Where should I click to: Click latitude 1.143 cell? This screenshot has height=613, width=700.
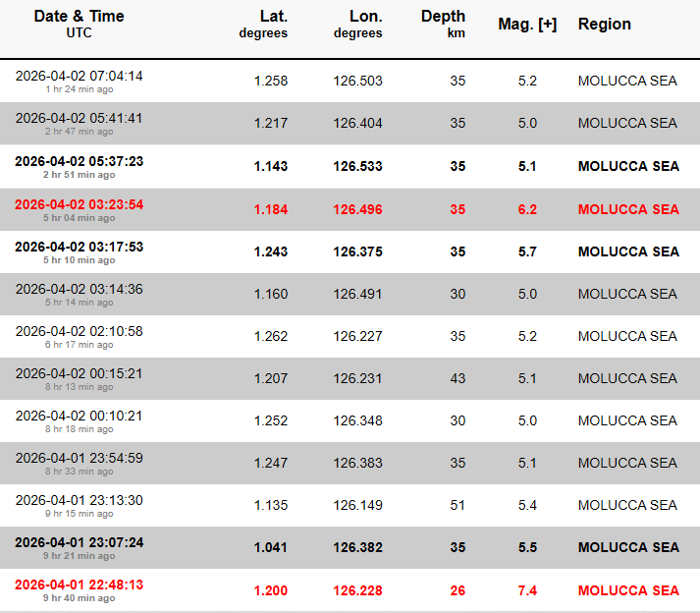tap(271, 166)
